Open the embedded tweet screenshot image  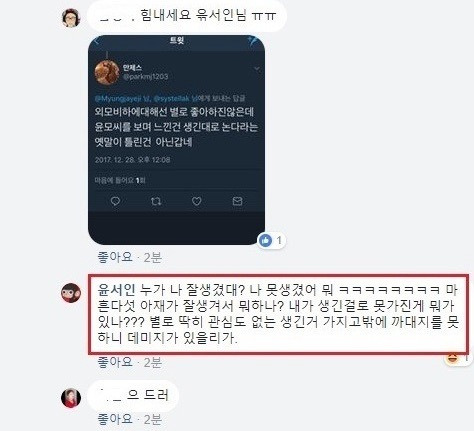pyautogui.click(x=176, y=140)
